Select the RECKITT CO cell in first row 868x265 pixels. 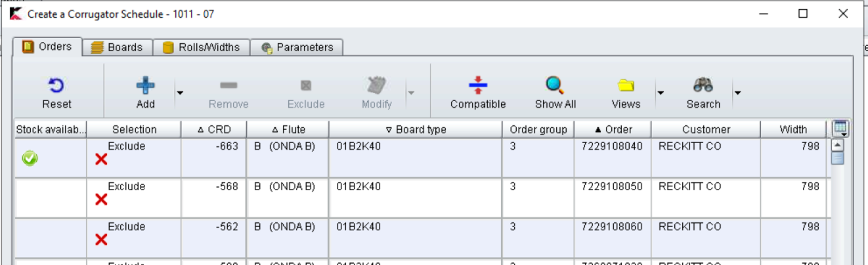[689, 147]
